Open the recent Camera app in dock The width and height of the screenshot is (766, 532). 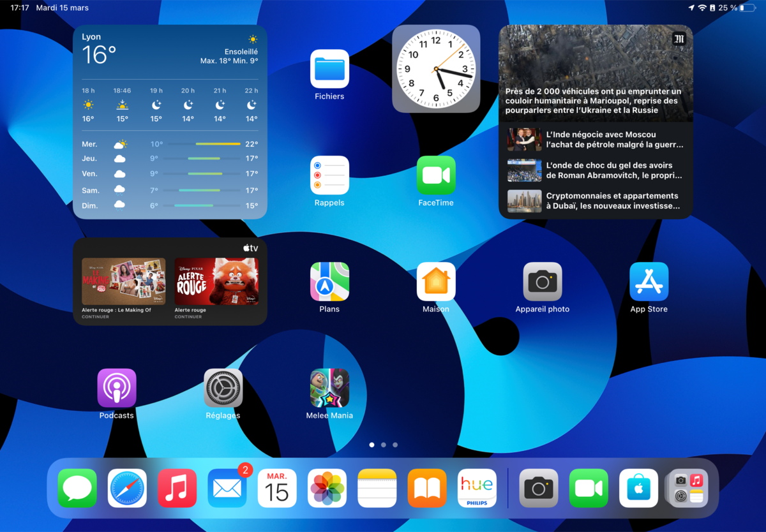539,489
